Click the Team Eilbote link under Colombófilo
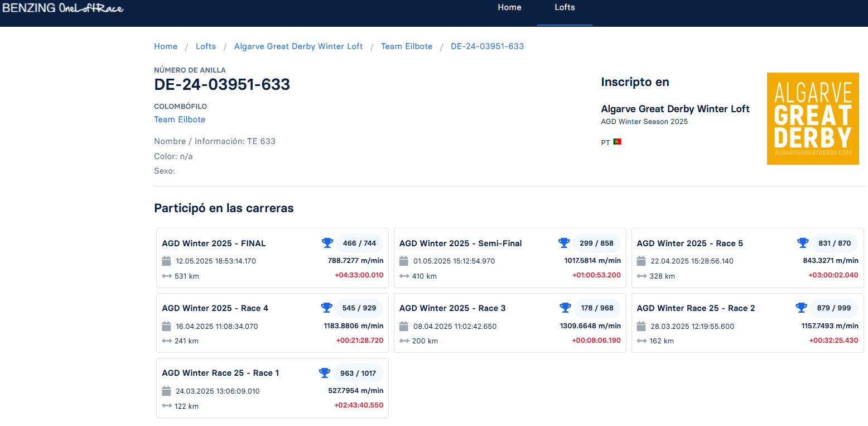 pos(180,119)
